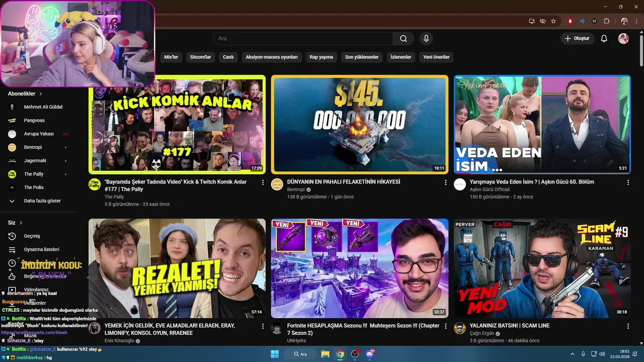Image resolution: width=644 pixels, height=362 pixels.
Task: Click the Oluştur create button
Action: (578, 39)
